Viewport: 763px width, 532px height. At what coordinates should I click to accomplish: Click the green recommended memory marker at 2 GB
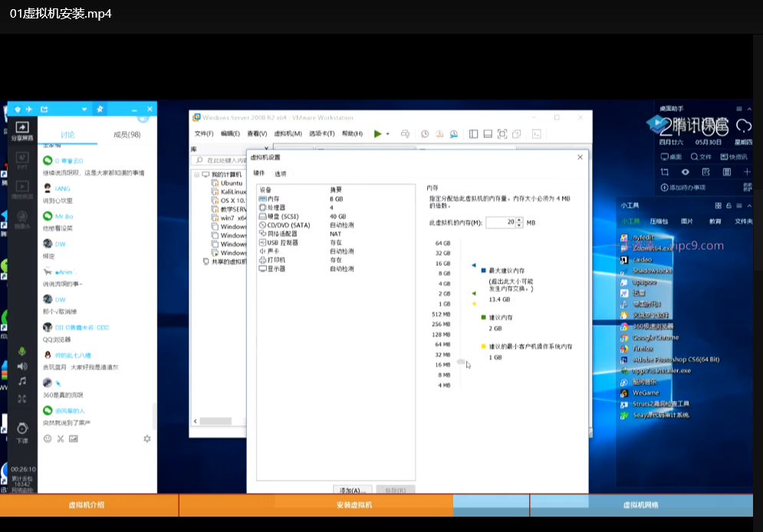tap(473, 294)
